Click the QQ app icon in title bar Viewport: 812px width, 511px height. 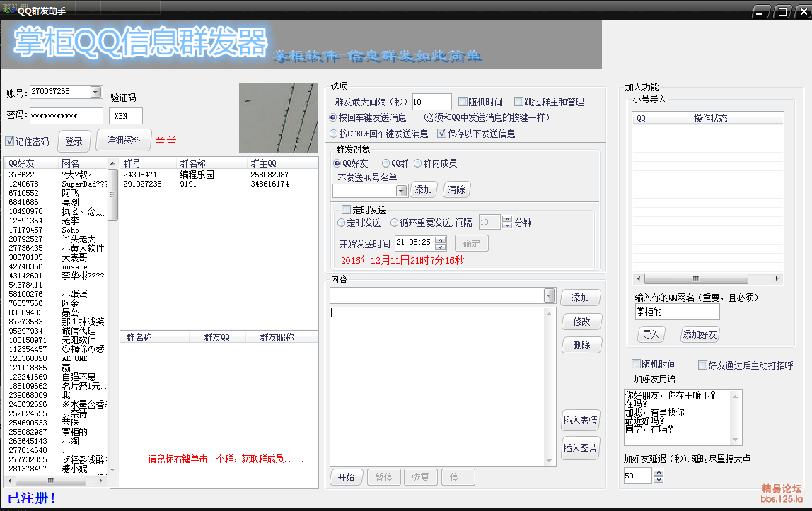[9, 9]
